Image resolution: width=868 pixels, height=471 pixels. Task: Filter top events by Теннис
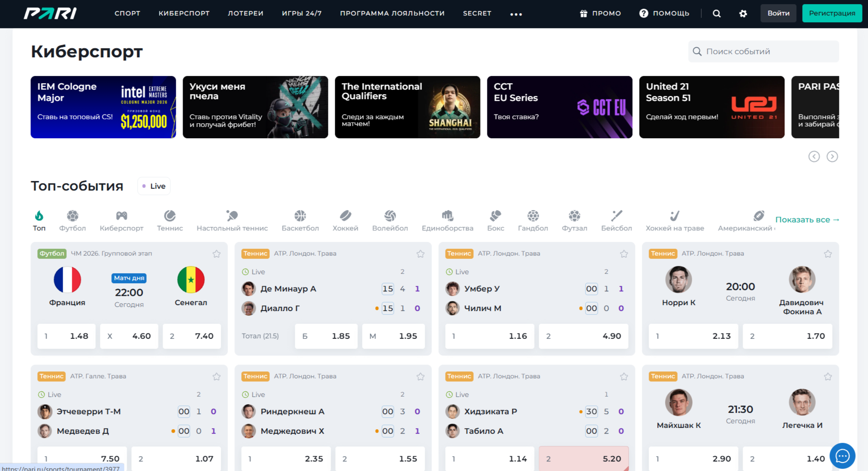170,220
